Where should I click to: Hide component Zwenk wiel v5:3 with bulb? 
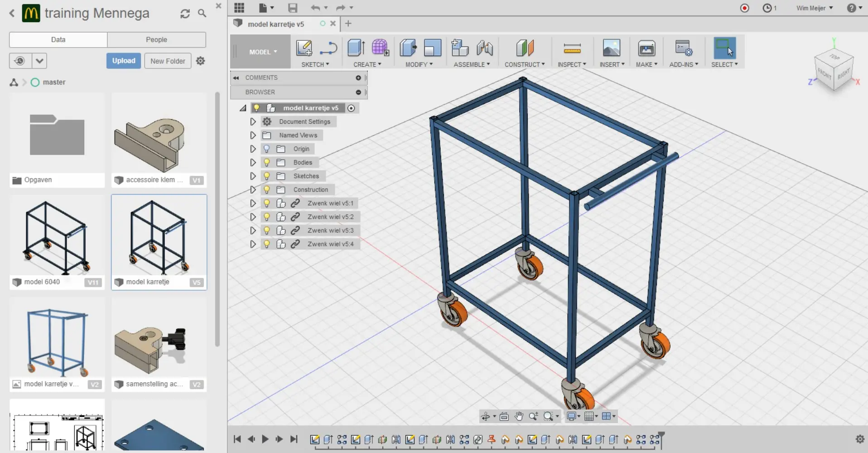click(267, 230)
